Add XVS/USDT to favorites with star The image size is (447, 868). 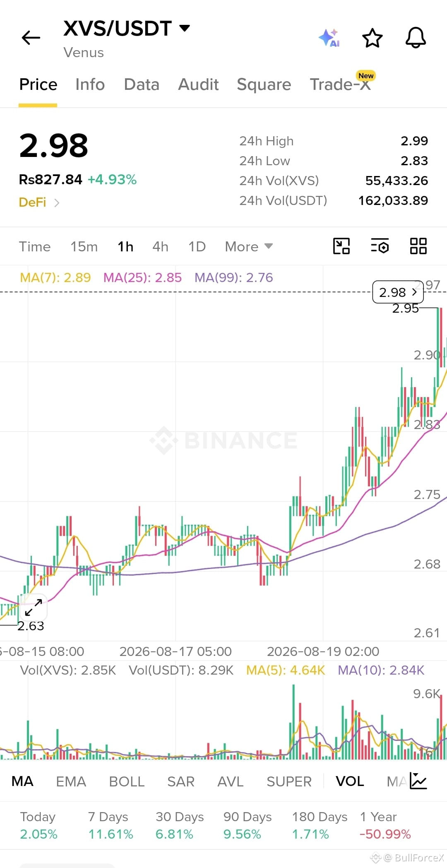coord(372,38)
